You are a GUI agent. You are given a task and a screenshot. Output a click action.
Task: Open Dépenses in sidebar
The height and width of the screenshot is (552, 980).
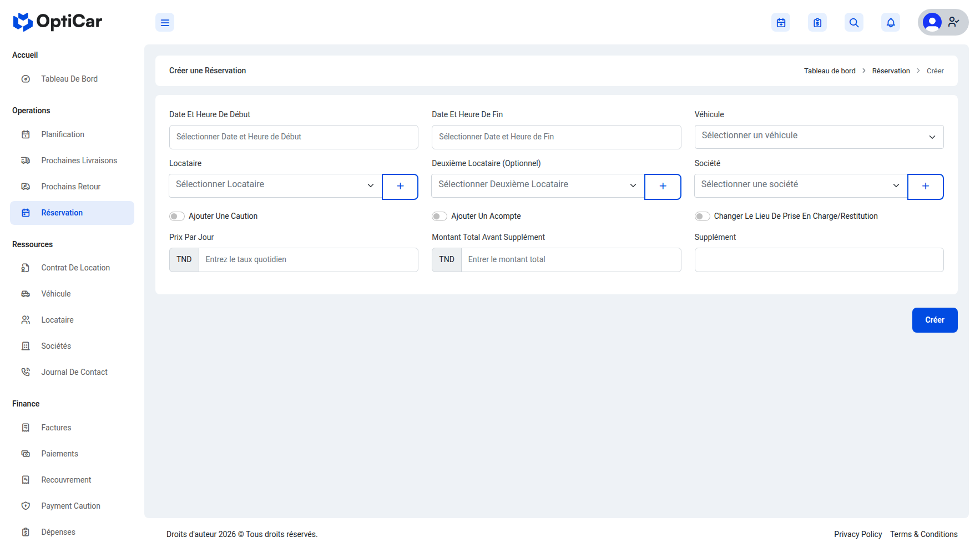point(72,532)
